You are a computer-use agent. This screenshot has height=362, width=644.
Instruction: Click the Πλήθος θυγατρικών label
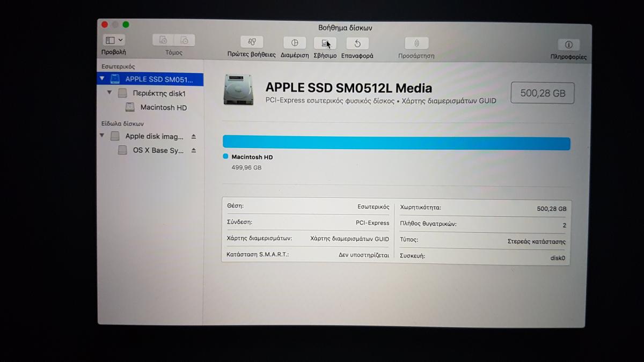pos(428,224)
